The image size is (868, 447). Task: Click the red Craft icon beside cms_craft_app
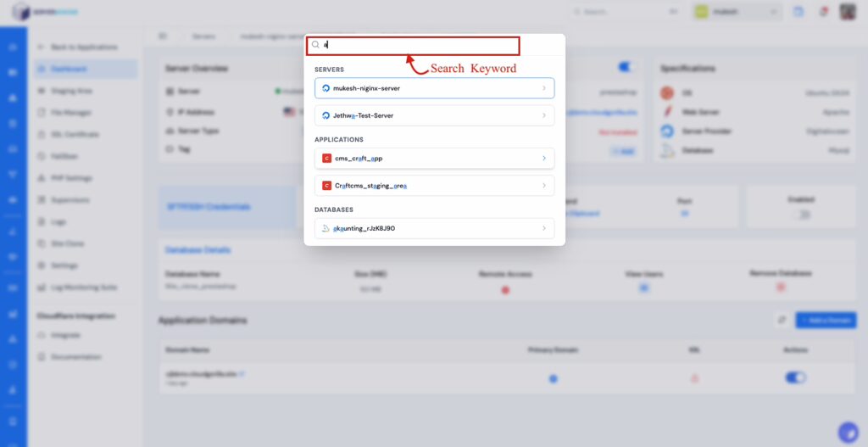coord(326,159)
